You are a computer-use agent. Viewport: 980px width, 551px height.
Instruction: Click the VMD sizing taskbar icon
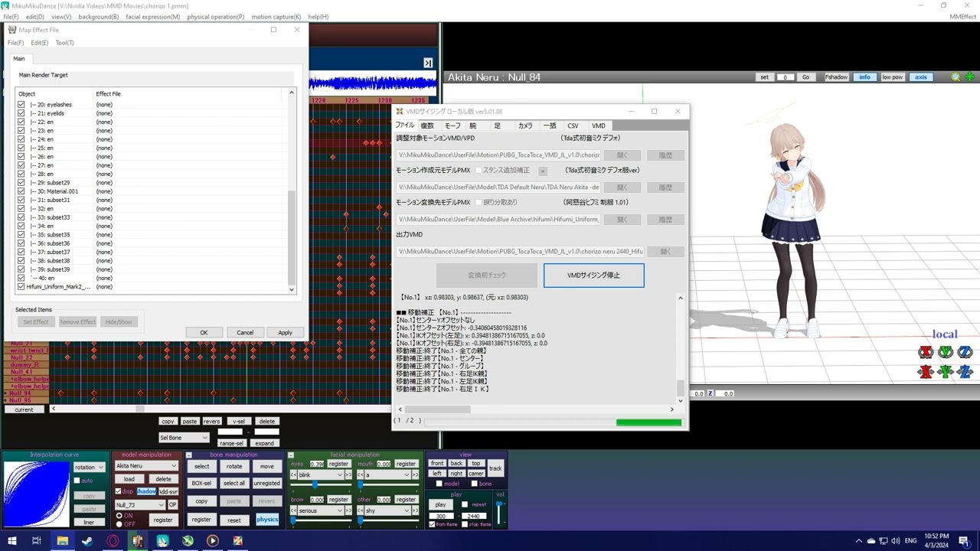(x=238, y=541)
